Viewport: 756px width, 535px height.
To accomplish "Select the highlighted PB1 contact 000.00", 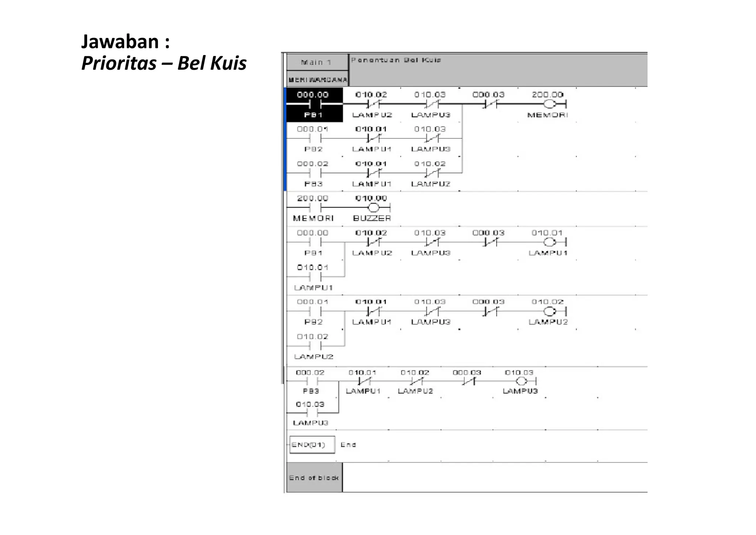I will point(315,105).
